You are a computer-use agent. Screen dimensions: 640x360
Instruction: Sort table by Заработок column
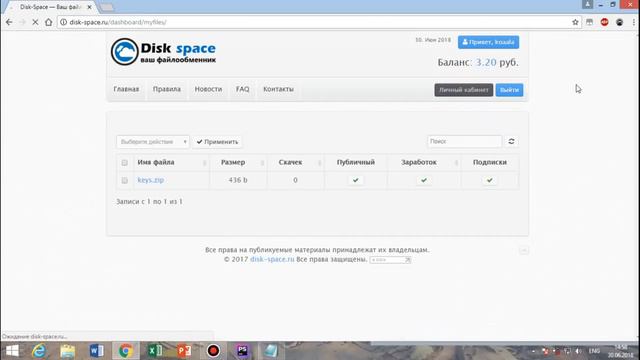424,162
